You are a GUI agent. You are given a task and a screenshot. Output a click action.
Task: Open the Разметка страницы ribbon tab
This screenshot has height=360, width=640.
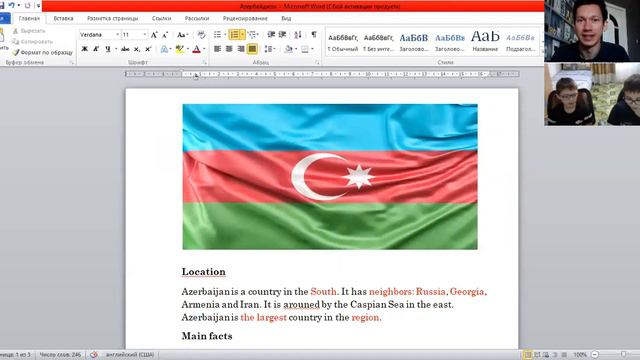(x=113, y=18)
